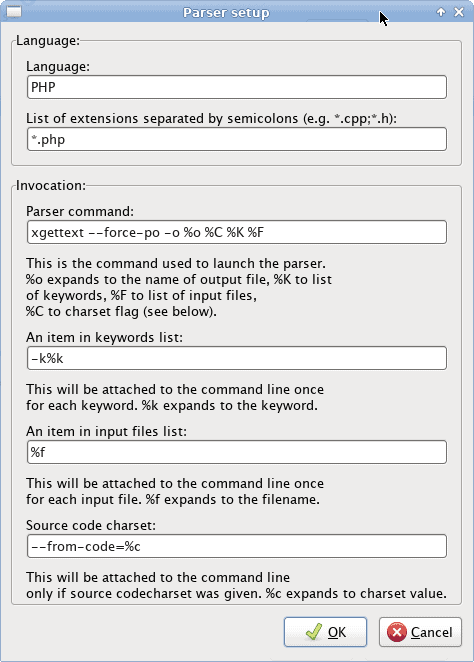The height and width of the screenshot is (662, 474).
Task: Click the 'An item in input files list' label
Action: coord(106,431)
